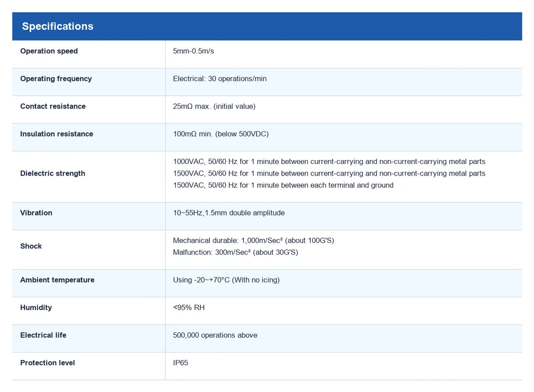The image size is (534, 392).
Task: Select the Contact resistance label
Action: click(53, 106)
